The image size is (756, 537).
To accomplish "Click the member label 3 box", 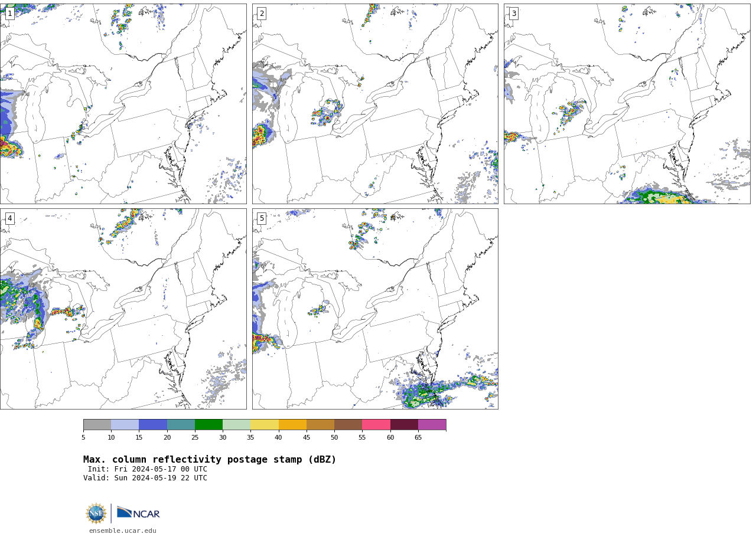I will [513, 14].
